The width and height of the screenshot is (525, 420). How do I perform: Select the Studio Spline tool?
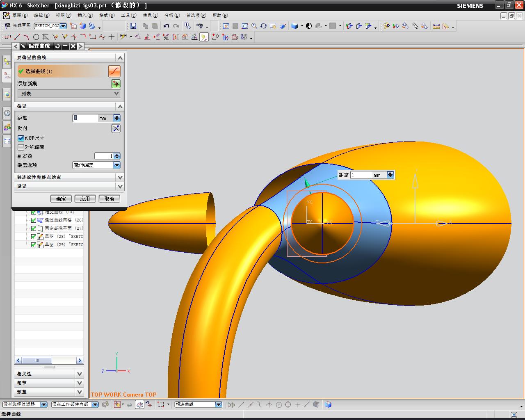pos(102,37)
